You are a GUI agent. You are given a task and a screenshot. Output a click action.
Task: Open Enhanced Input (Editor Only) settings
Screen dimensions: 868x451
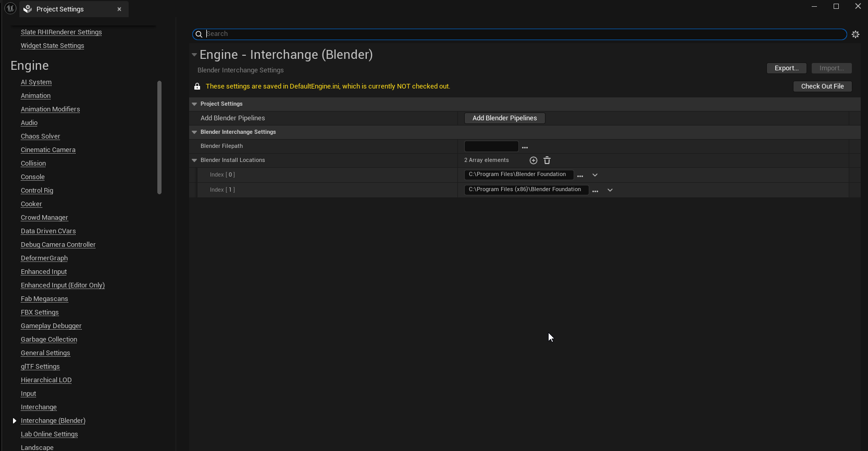tap(63, 285)
